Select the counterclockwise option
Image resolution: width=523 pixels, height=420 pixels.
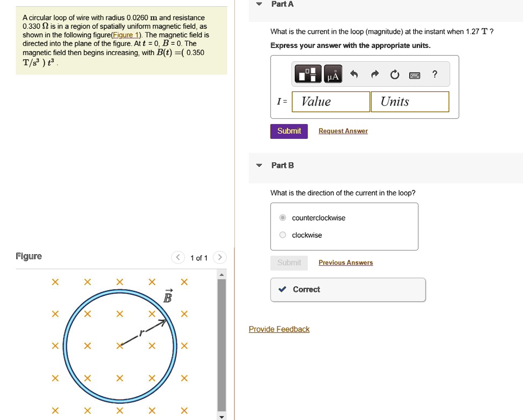pos(283,218)
